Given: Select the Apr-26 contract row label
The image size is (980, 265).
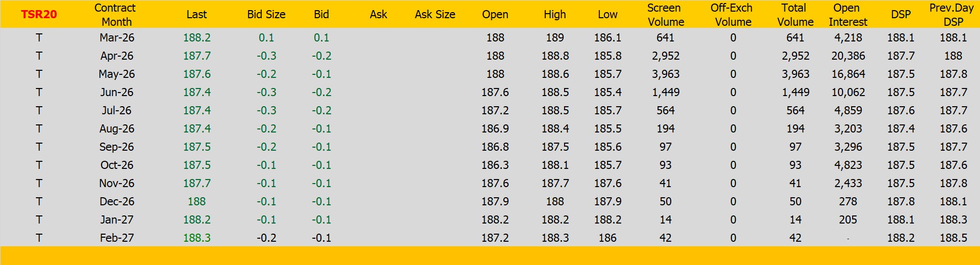Looking at the screenshot, I should [117, 56].
